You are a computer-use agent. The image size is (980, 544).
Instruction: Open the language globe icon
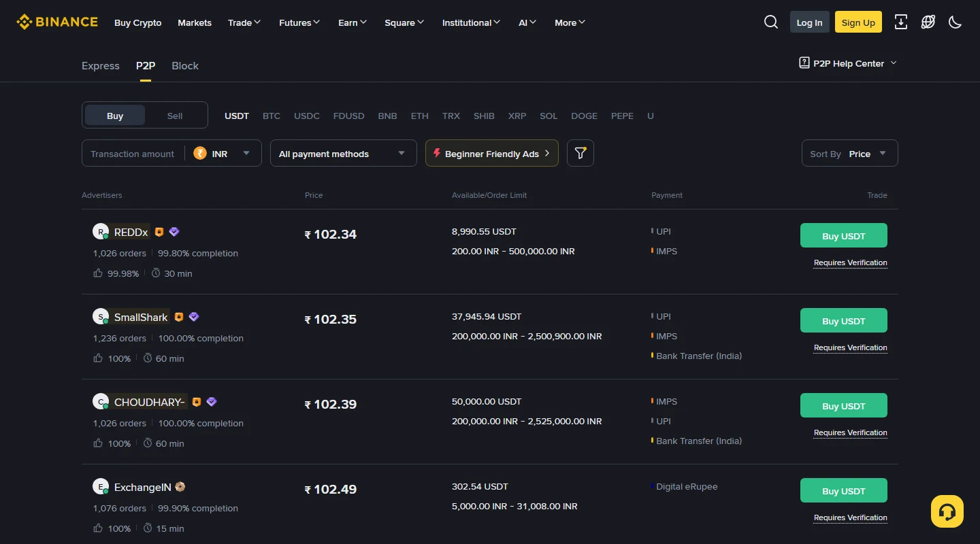928,22
